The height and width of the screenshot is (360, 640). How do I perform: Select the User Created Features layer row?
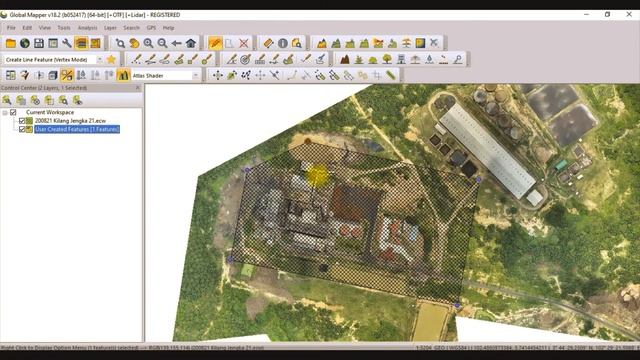77,129
